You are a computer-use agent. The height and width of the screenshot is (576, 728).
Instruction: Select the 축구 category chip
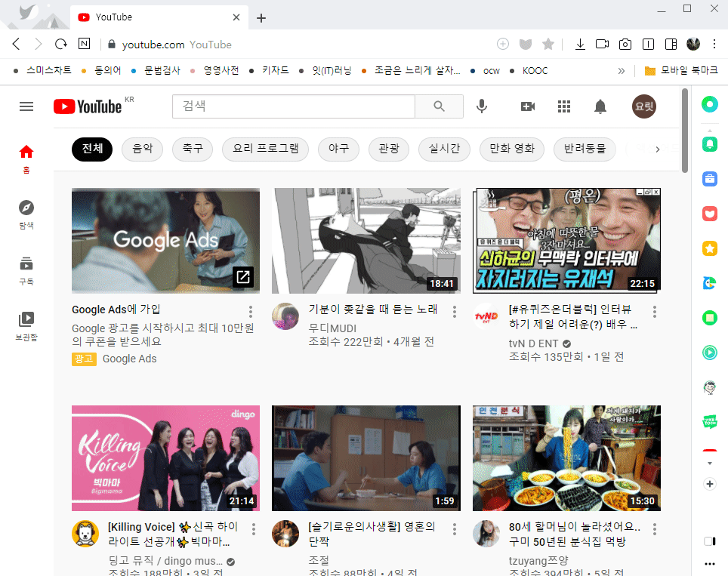click(x=193, y=149)
